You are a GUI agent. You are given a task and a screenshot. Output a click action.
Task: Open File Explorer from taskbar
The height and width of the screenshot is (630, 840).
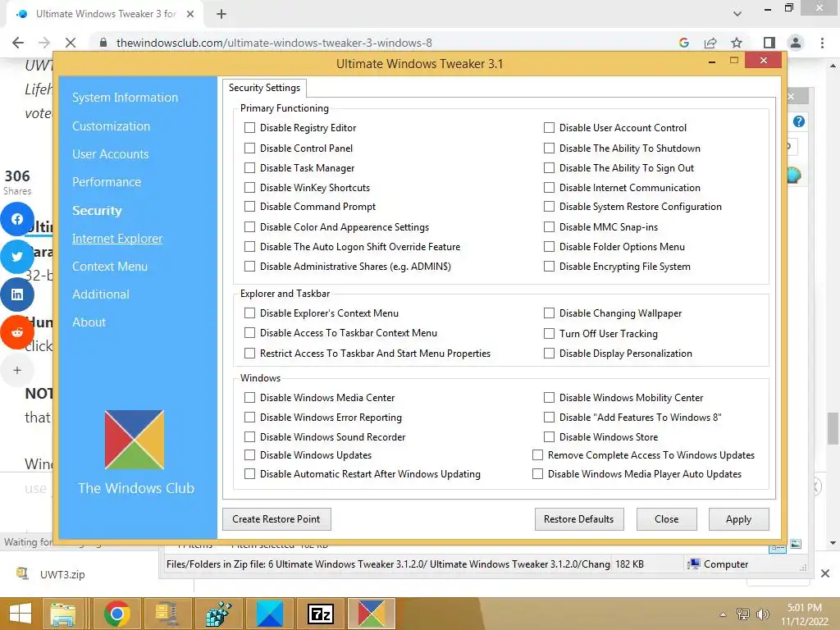(62, 614)
